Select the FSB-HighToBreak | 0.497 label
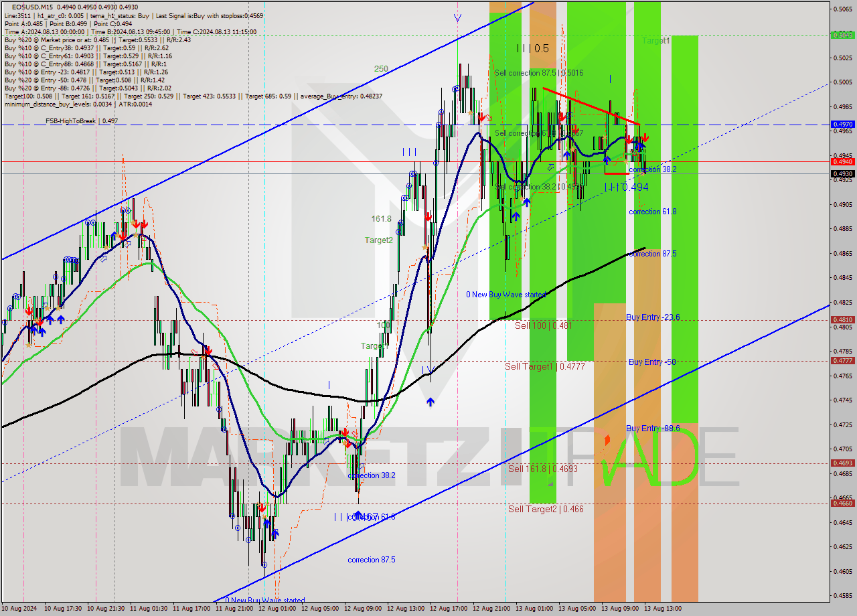Image resolution: width=857 pixels, height=616 pixels. pyautogui.click(x=82, y=121)
